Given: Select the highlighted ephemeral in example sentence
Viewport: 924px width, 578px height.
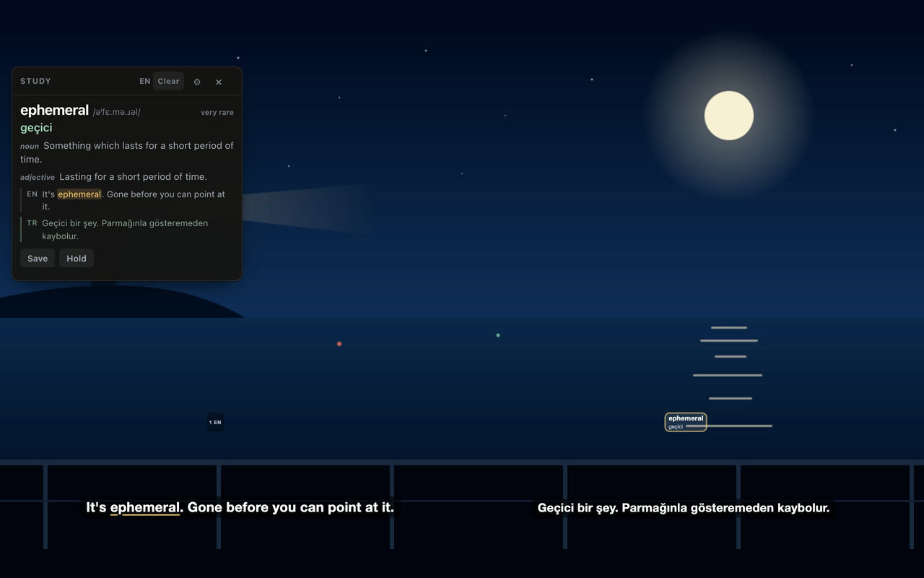Looking at the screenshot, I should click(79, 194).
